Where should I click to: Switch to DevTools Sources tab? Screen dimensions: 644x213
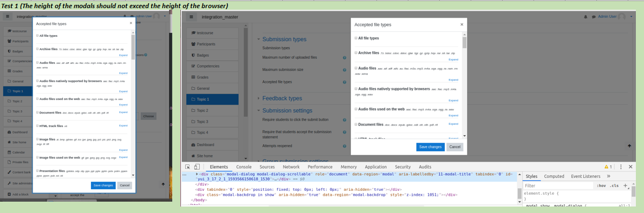pos(267,167)
